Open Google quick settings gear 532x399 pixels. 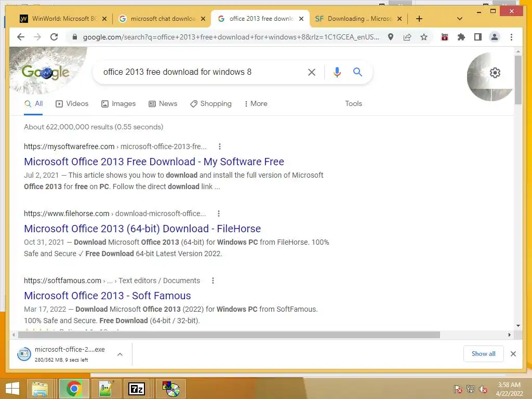[495, 73]
